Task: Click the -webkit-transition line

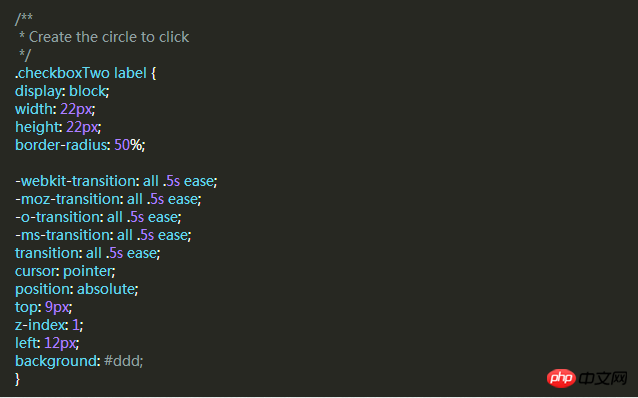Action: 116,181
